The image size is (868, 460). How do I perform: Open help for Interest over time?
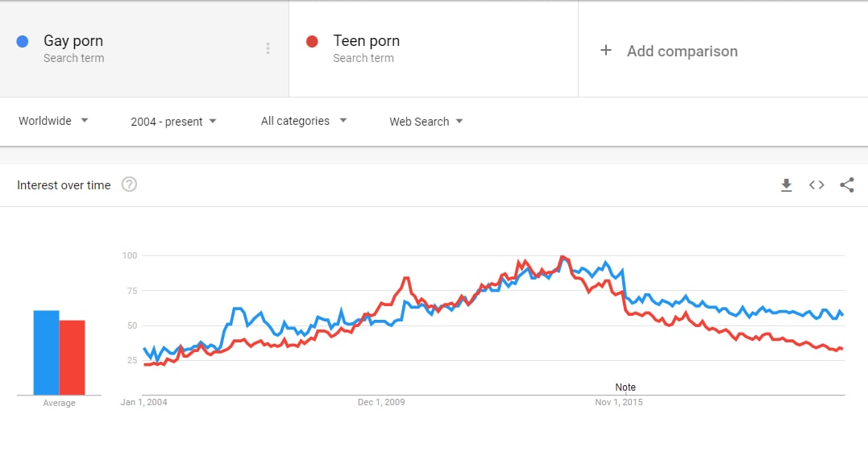click(129, 184)
